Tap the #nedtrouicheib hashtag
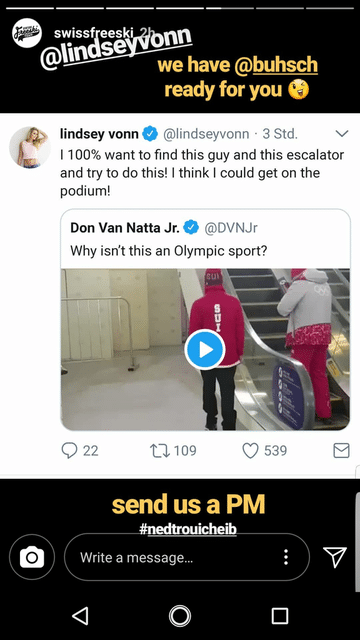 coord(188,529)
